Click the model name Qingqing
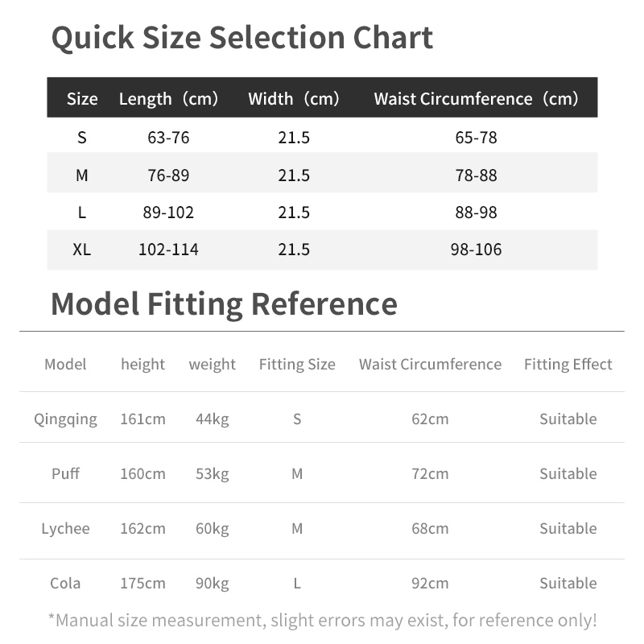644x644 pixels. click(x=66, y=419)
